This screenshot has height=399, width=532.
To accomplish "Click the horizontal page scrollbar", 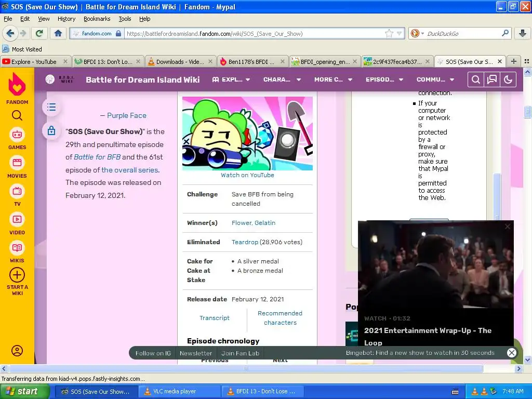I will pyautogui.click(x=246, y=368).
